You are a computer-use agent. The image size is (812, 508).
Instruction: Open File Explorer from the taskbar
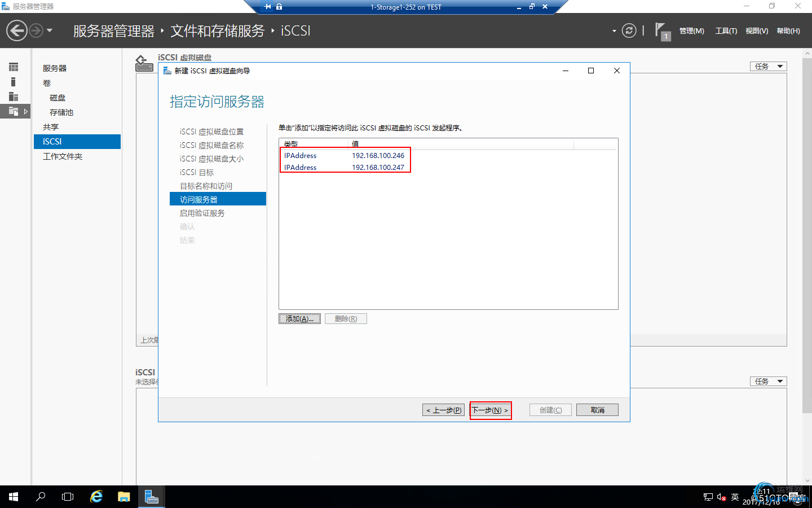tap(124, 497)
